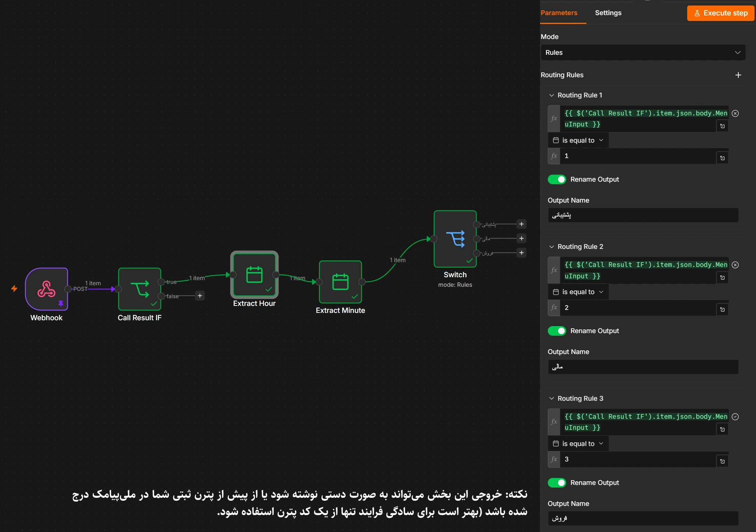
Task: Select the Call Result IF node
Action: coord(139,289)
